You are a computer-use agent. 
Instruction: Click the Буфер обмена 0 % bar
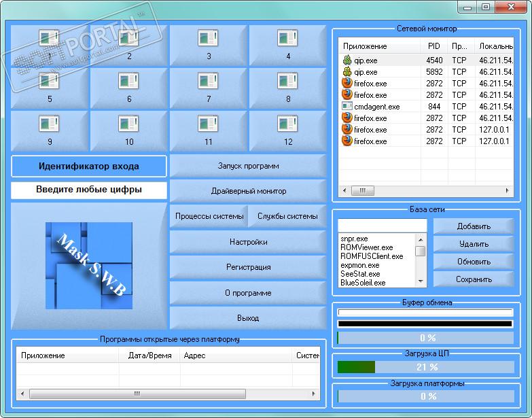426,338
